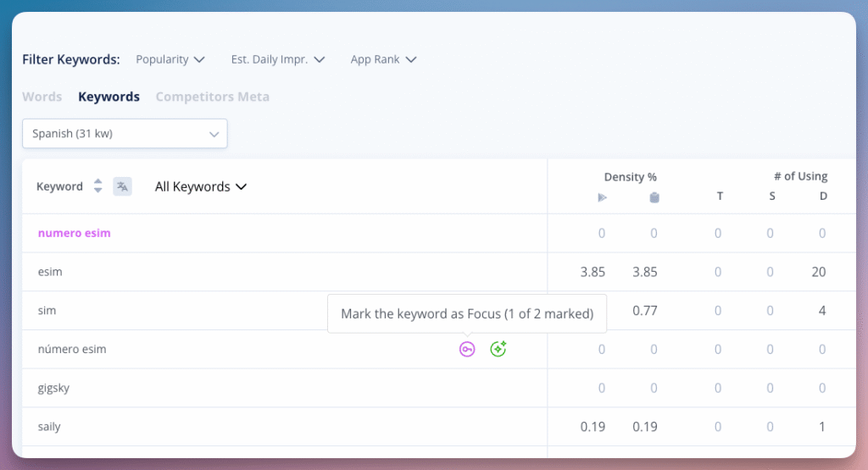Click the S column header
This screenshot has width=868, height=470.
pyautogui.click(x=771, y=196)
